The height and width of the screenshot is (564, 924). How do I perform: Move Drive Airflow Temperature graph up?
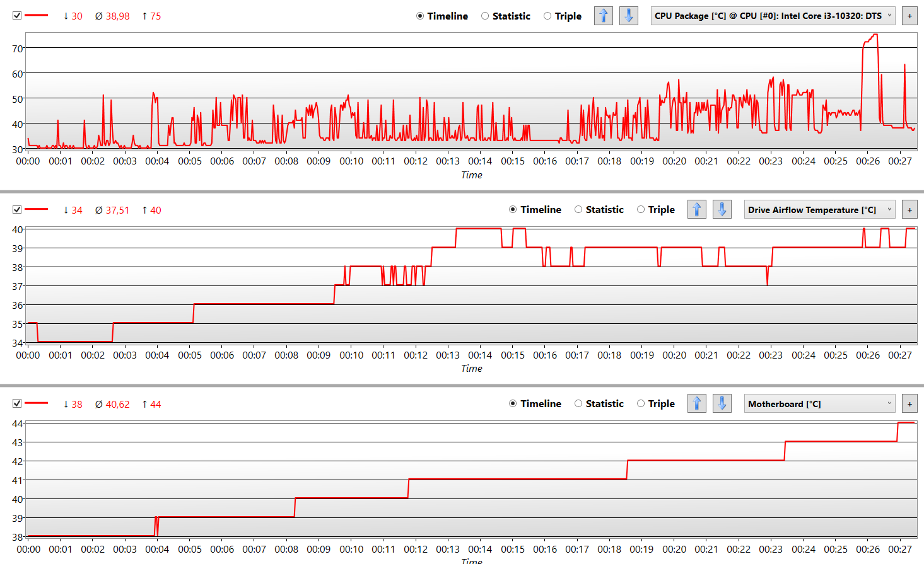696,209
